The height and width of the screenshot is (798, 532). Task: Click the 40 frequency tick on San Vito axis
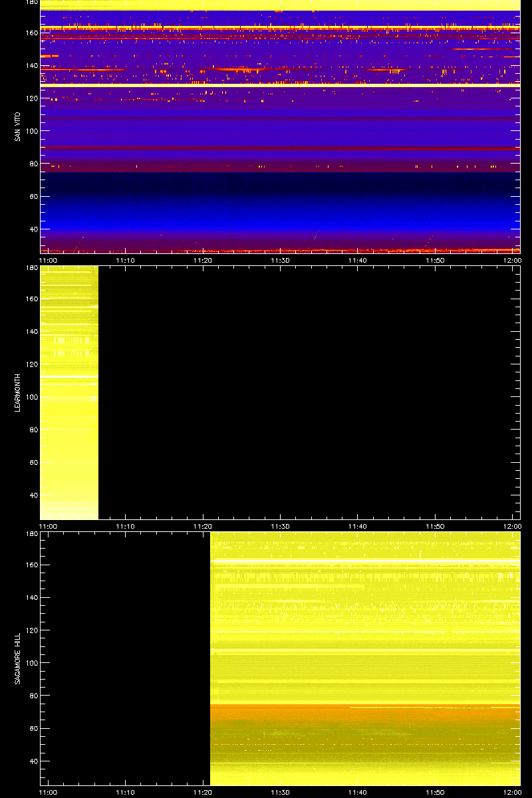tap(33, 229)
